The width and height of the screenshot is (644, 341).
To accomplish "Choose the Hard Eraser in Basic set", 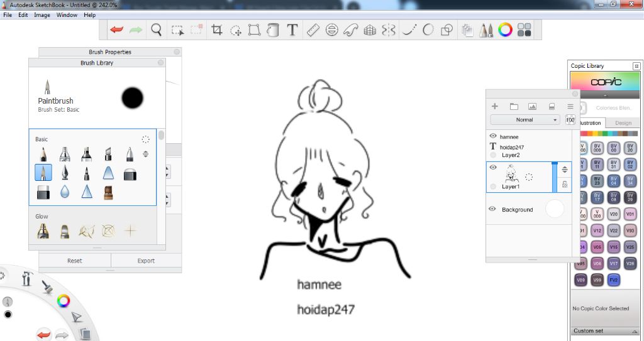I will 43,192.
